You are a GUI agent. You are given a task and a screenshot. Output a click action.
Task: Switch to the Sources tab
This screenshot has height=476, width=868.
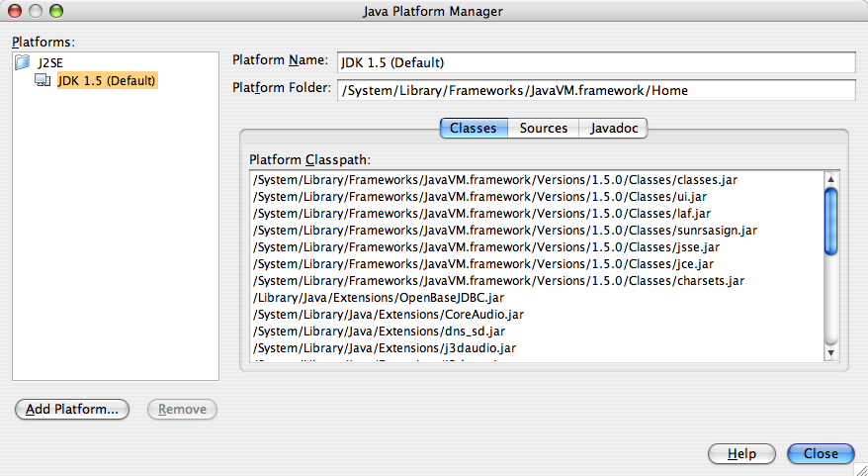(544, 128)
